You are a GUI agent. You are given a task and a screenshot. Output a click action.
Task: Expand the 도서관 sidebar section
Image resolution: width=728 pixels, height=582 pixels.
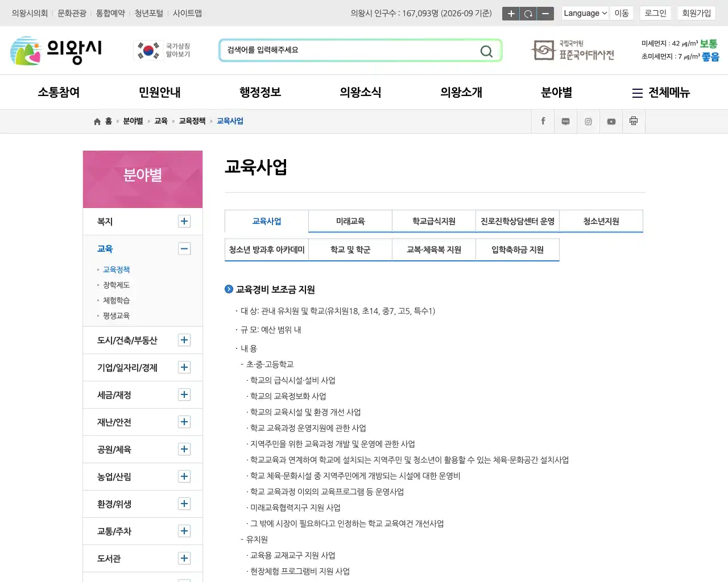(184, 559)
